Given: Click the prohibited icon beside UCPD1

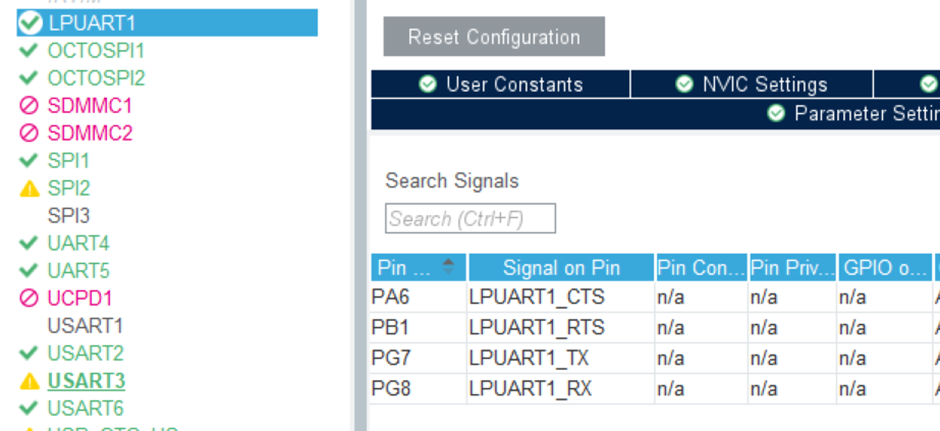Looking at the screenshot, I should point(29,298).
